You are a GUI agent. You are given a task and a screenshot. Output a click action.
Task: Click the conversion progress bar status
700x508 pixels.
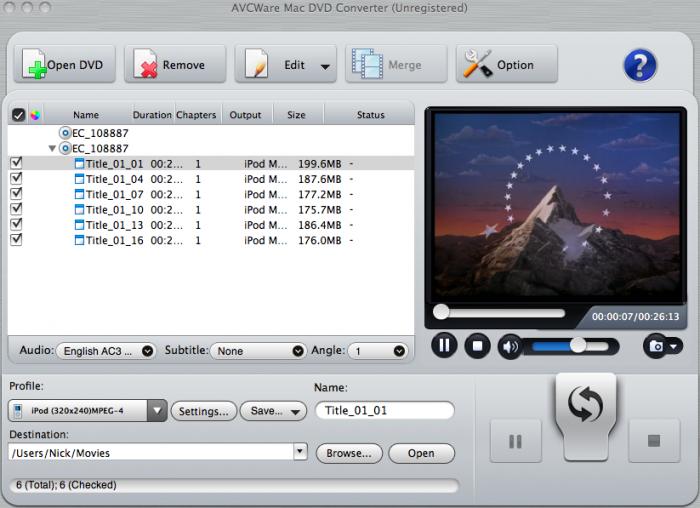pos(234,485)
